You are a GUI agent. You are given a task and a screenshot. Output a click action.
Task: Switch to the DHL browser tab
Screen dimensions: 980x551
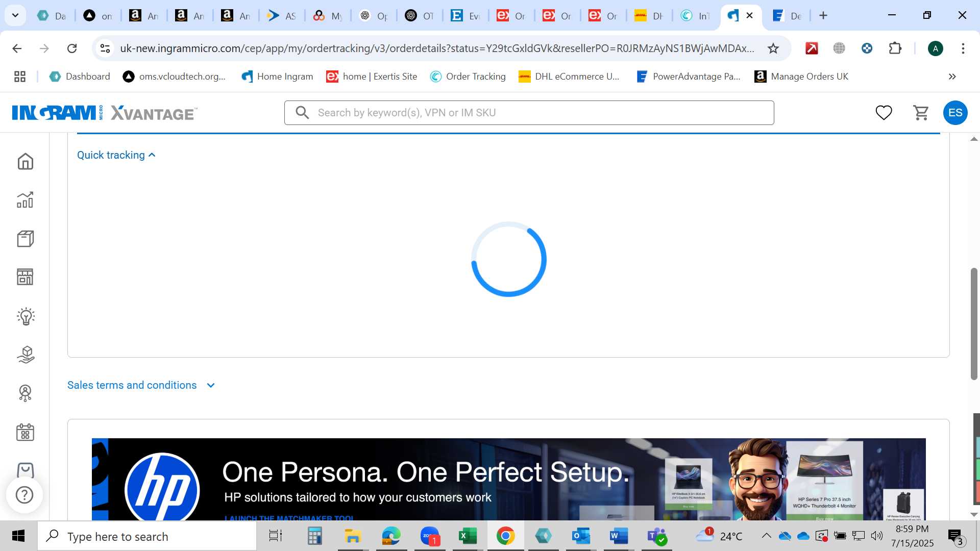[648, 16]
